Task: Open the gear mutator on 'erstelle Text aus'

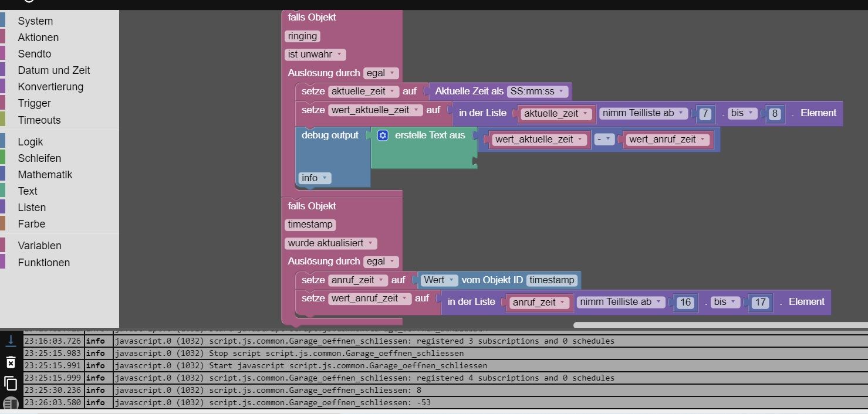Action: (x=383, y=135)
